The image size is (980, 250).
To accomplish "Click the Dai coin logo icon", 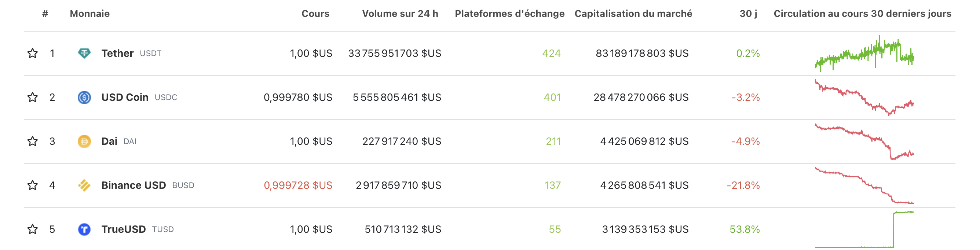I will point(84,141).
